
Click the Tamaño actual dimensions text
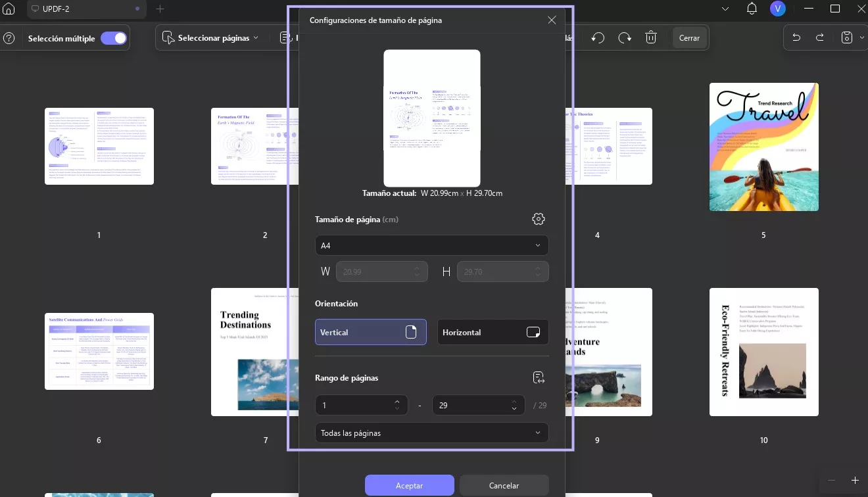coord(432,193)
